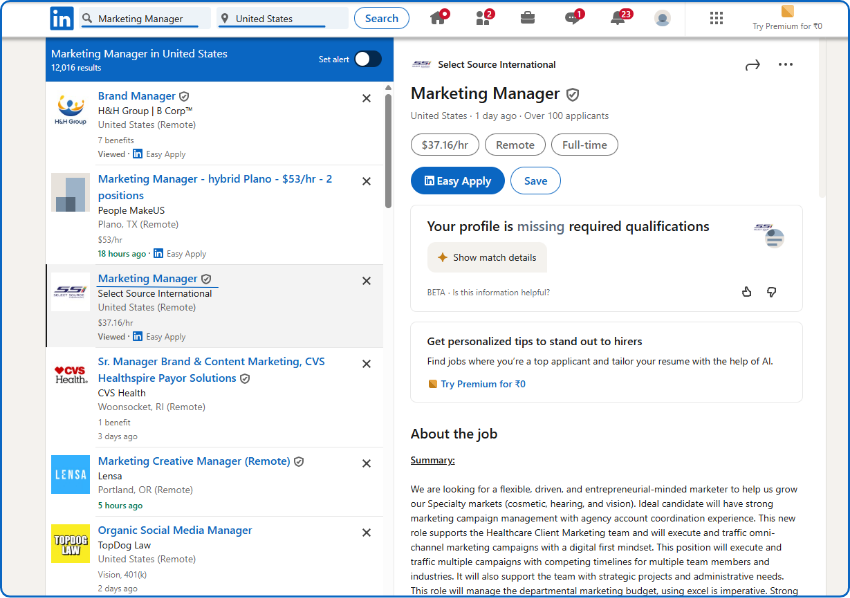Click the Remote pill
Image resolution: width=850 pixels, height=598 pixels.
515,145
